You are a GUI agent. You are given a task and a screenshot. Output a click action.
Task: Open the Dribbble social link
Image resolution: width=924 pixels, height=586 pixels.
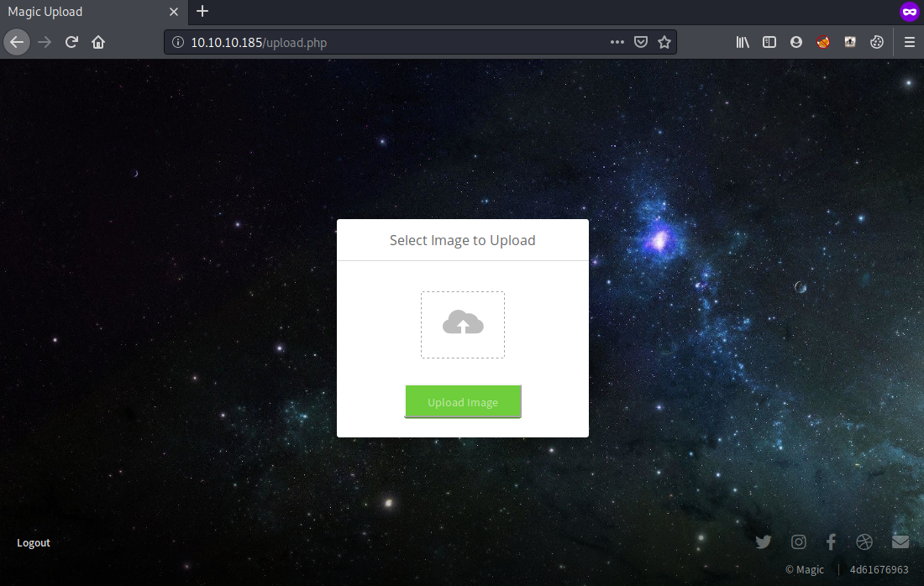click(x=864, y=542)
